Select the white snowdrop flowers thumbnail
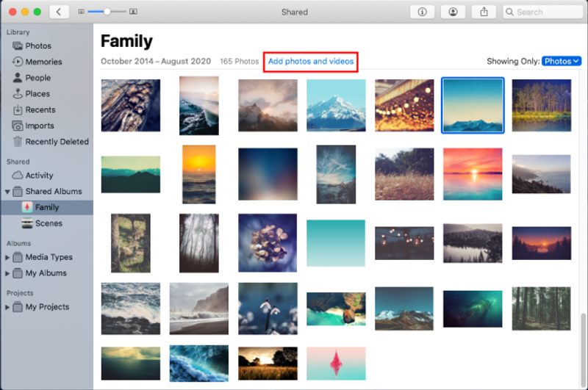This screenshot has width=588, height=390. click(268, 308)
